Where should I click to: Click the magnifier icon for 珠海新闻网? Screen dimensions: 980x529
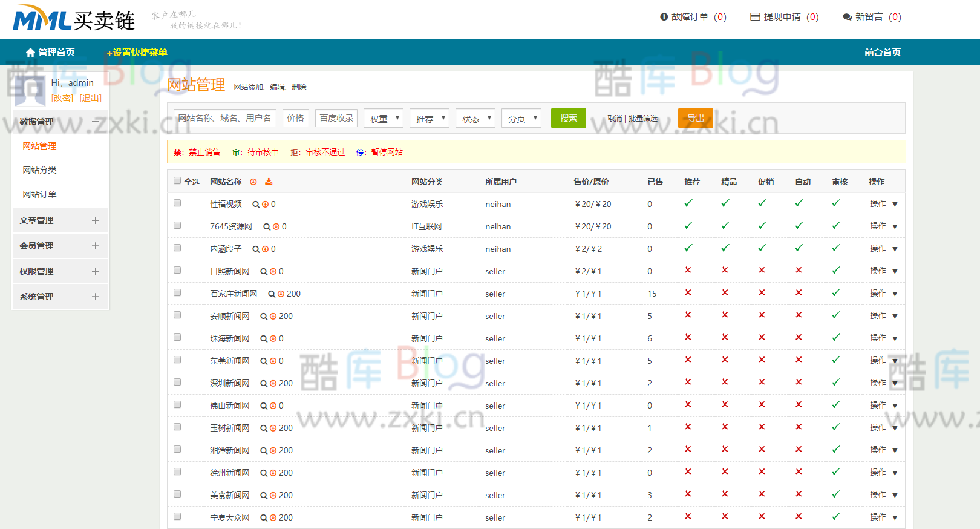(264, 339)
